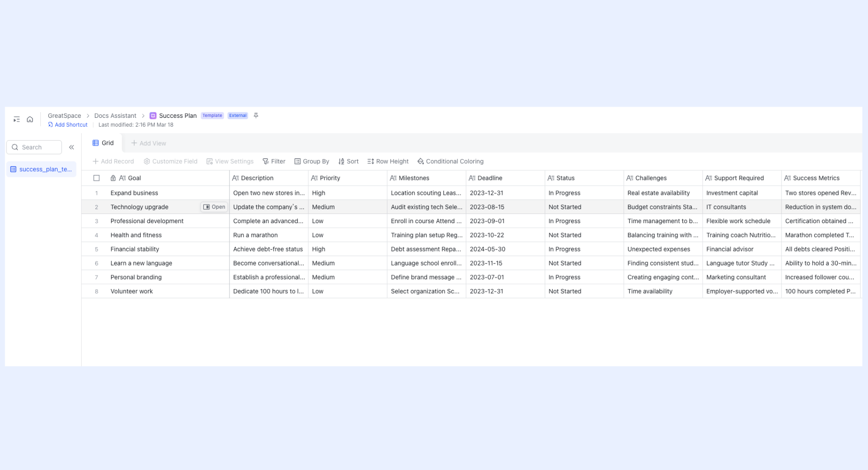
Task: Click the Run a marathon description cell
Action: (269, 235)
